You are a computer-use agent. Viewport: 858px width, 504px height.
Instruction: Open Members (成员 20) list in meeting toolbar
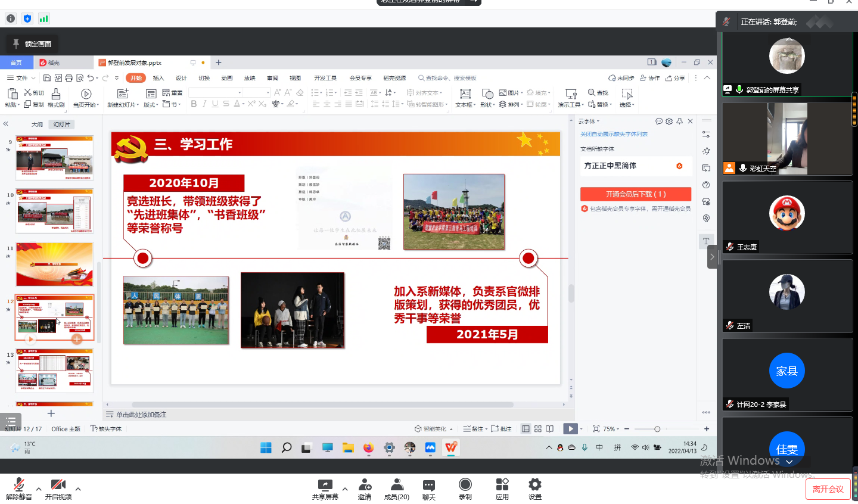point(396,488)
